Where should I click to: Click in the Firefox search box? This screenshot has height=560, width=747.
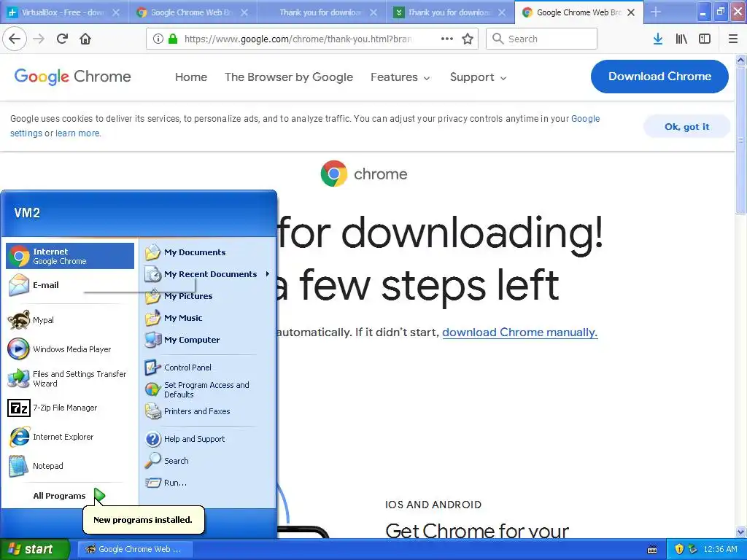click(x=541, y=39)
